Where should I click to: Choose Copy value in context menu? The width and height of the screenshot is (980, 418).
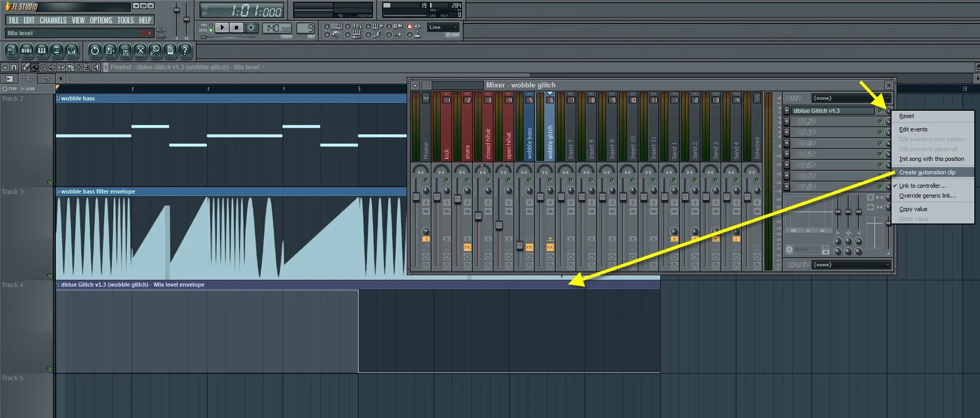pos(933,209)
